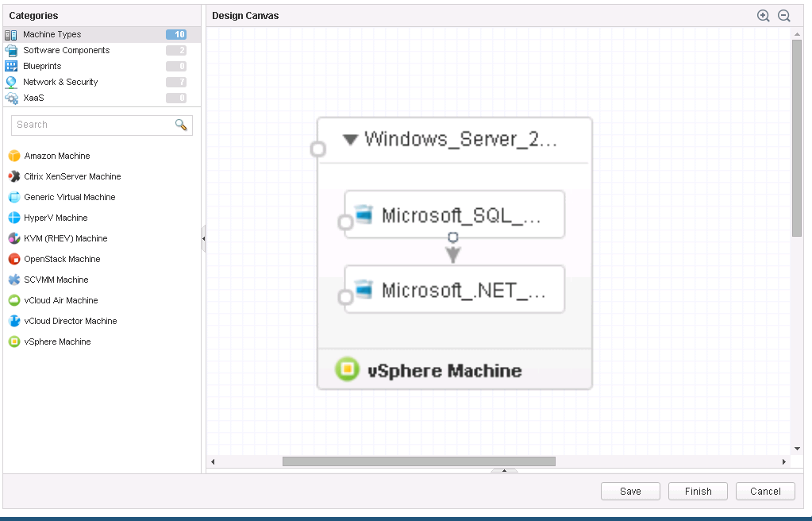
Task: Save the blueprint
Action: (630, 491)
